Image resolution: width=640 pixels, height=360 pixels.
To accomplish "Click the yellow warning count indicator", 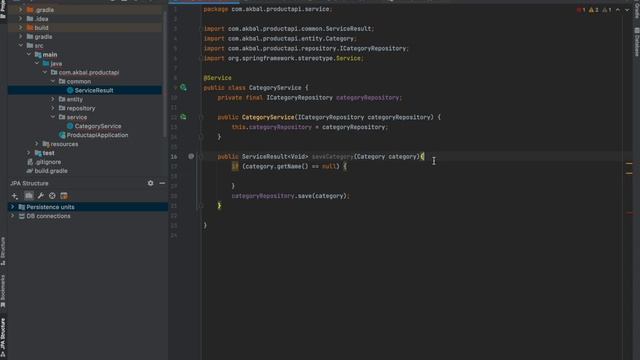I will tap(594, 10).
